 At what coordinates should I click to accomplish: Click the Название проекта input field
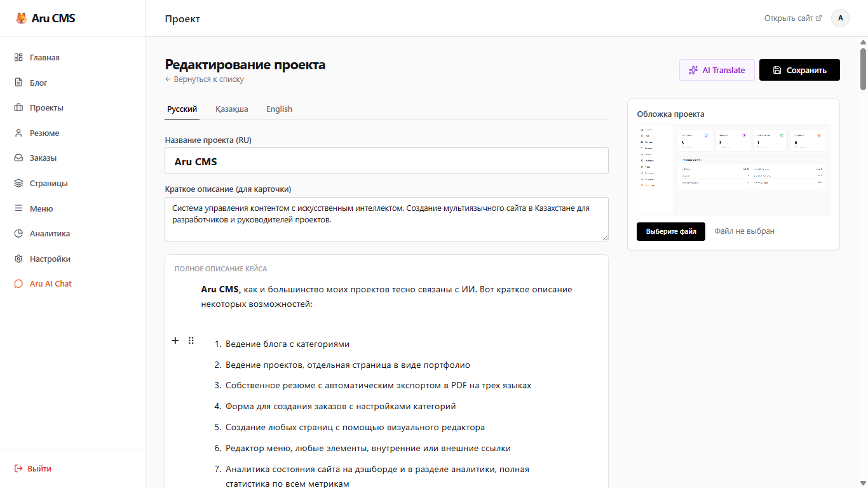[x=386, y=161]
